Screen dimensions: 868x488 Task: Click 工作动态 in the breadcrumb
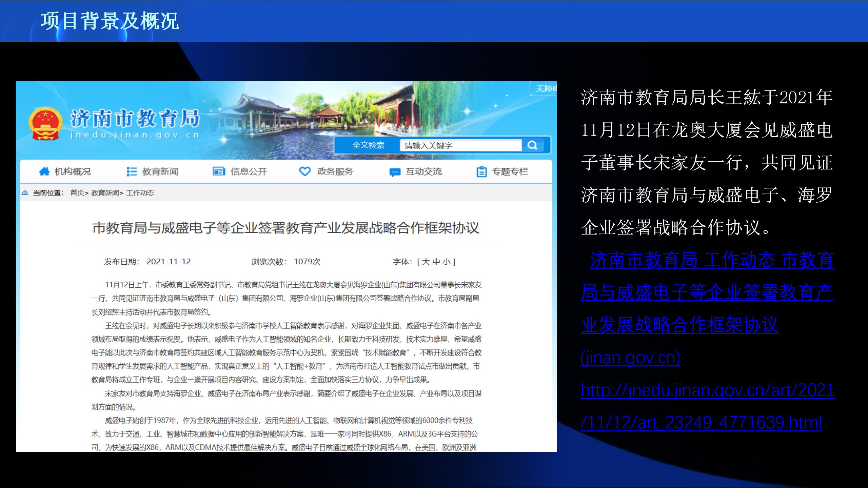pyautogui.click(x=140, y=193)
